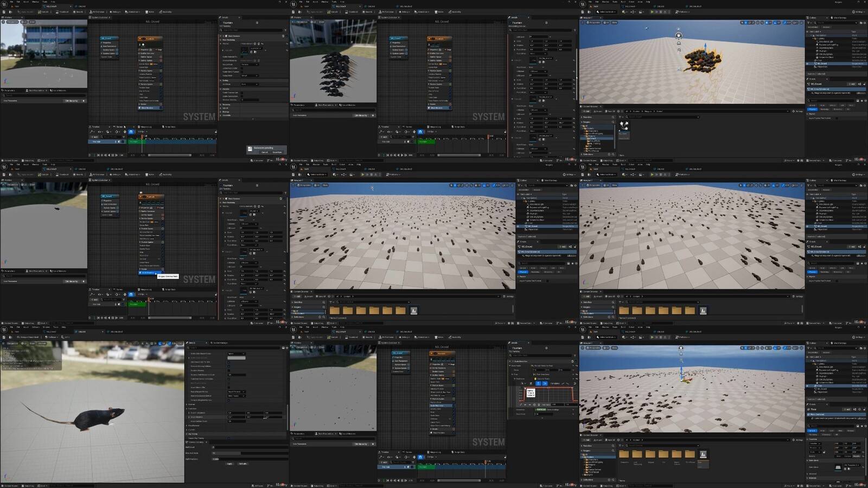The width and height of the screenshot is (868, 488).
Task: Toggle Bounds in top-left frame Niagara toolbar
Action: point(78,12)
